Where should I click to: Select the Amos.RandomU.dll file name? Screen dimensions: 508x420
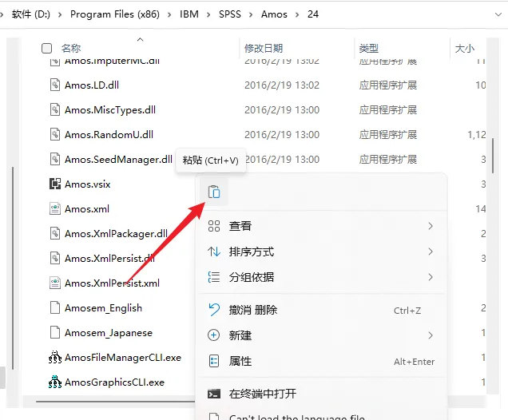click(109, 135)
